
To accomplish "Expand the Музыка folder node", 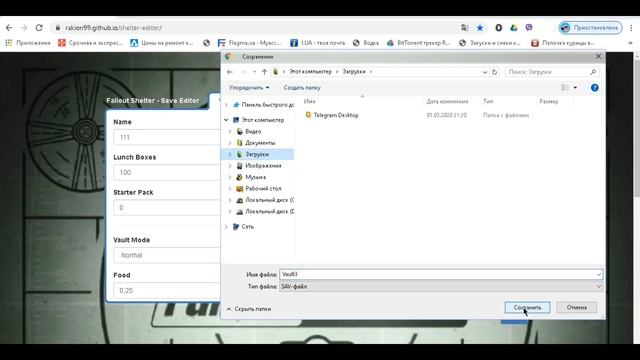I will pos(230,177).
